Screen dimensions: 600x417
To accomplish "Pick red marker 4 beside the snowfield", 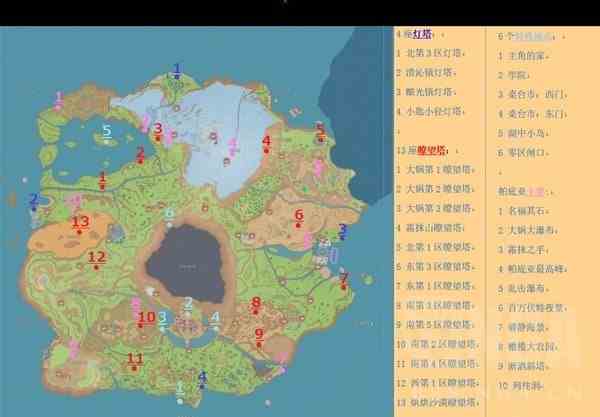I will 266,143.
